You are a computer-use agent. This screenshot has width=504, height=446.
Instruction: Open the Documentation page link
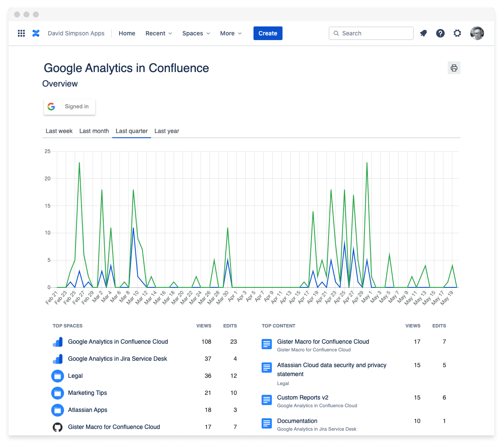pos(297,421)
